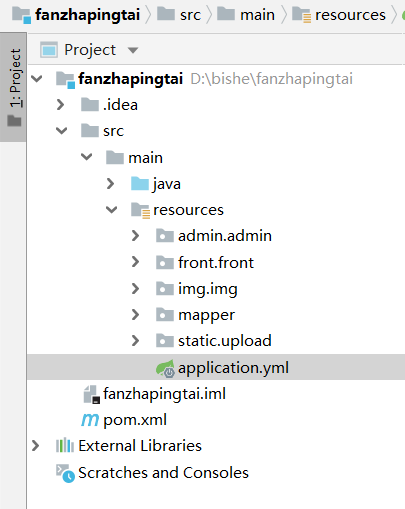Image resolution: width=405 pixels, height=509 pixels.
Task: Toggle the 1: Project side tab
Action: (x=13, y=87)
